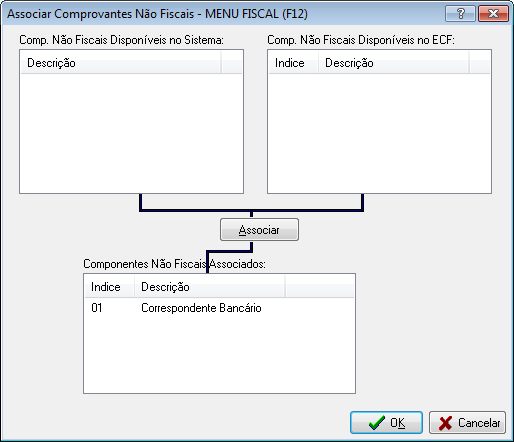Select index 01 in associated list
The height and width of the screenshot is (442, 514).
[x=97, y=308]
